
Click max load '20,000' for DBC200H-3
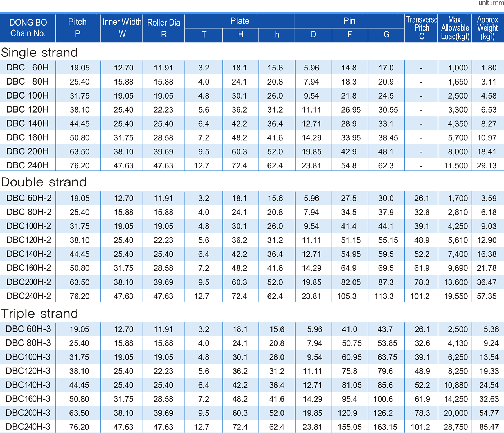pyautogui.click(x=456, y=413)
